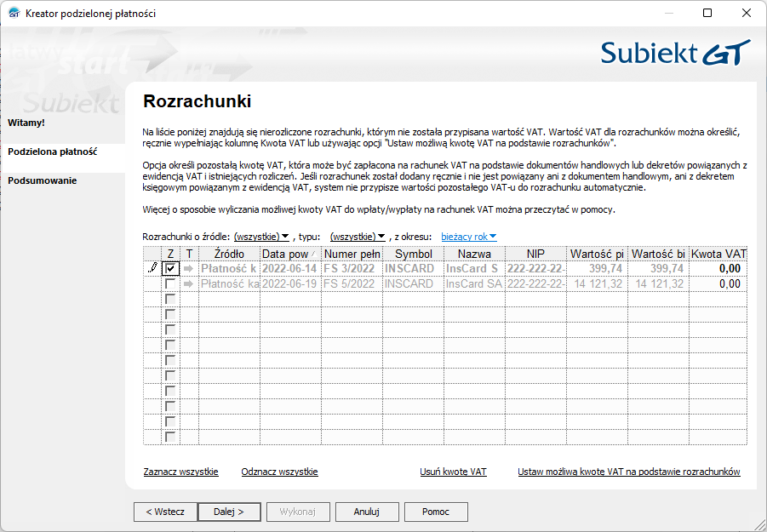
Task: Maximize the Kreator podzielonej płatności window
Action: pyautogui.click(x=707, y=13)
